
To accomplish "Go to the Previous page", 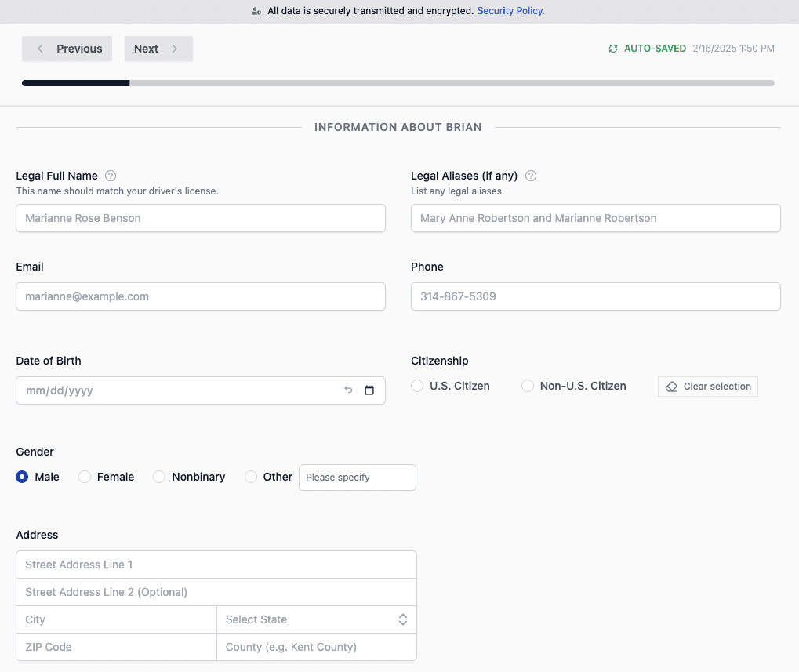I will pyautogui.click(x=67, y=49).
